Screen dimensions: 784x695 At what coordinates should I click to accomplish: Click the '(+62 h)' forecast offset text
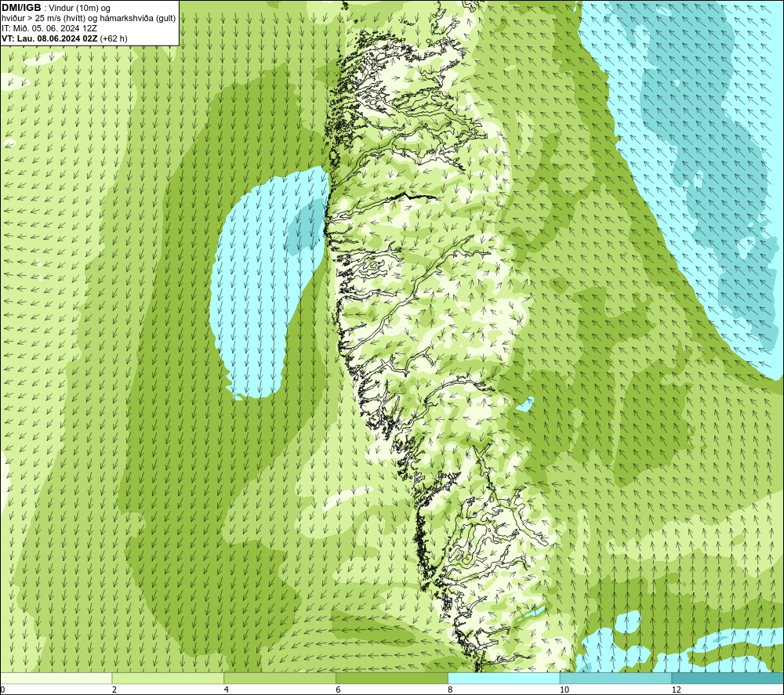pyautogui.click(x=114, y=38)
